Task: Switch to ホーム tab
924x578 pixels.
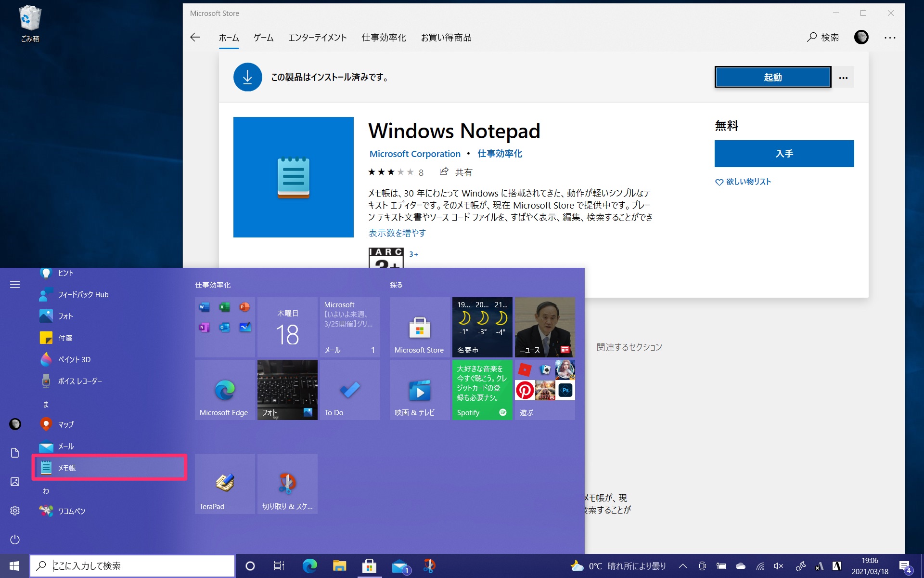Action: pos(229,38)
